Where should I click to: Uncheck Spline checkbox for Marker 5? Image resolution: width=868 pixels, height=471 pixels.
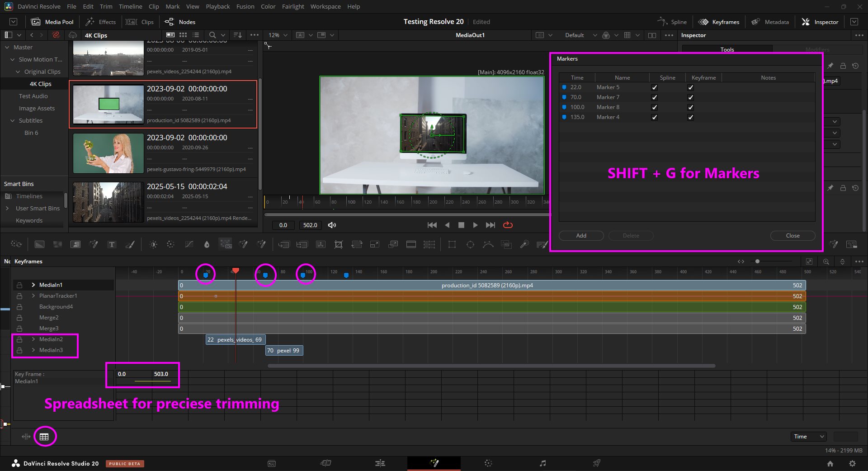(x=654, y=87)
